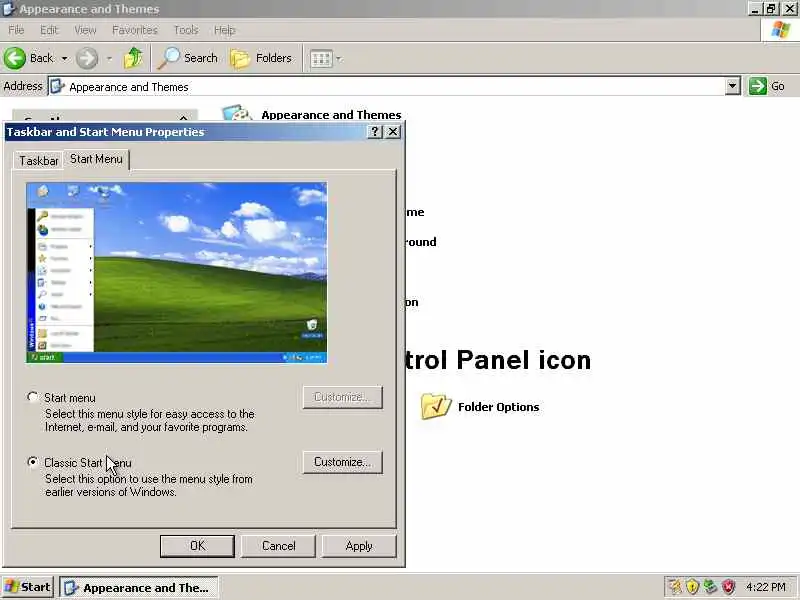The image size is (800, 600).
Task: Click the Windows Start button
Action: coord(28,587)
